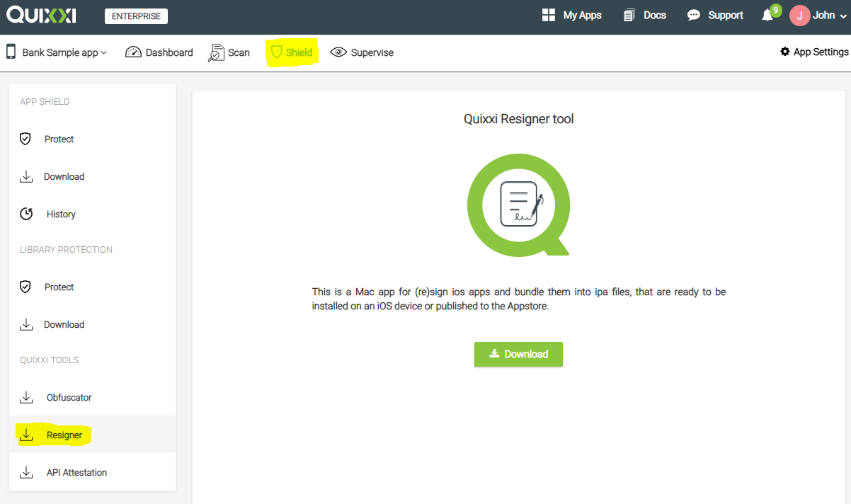Click the ENTERPRISE badge
The width and height of the screenshot is (851, 504).
(136, 16)
